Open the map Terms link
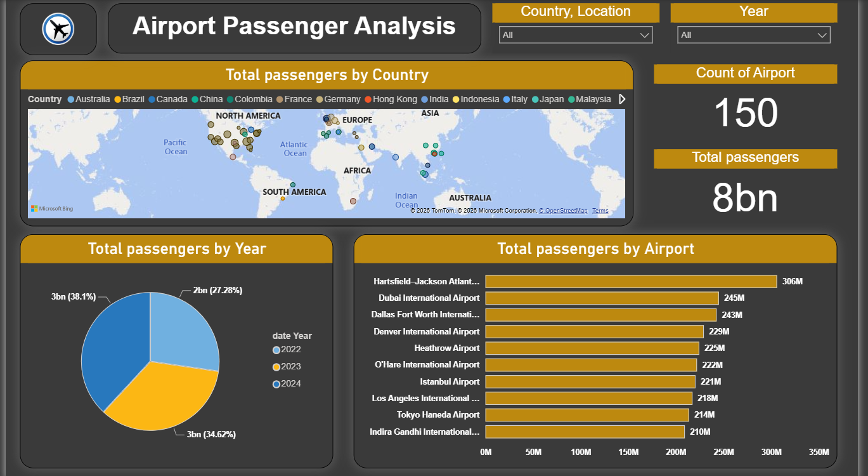The image size is (868, 476). pos(600,211)
